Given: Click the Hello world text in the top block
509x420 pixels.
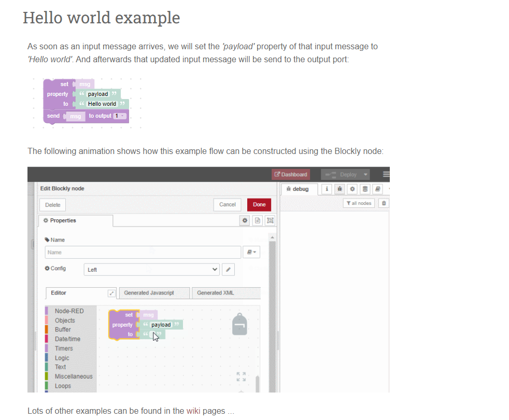Looking at the screenshot, I should (102, 104).
